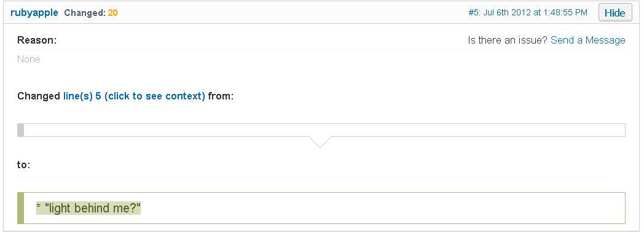Click blank area of the new line box
This screenshot has height=232, width=644.
(x=382, y=208)
